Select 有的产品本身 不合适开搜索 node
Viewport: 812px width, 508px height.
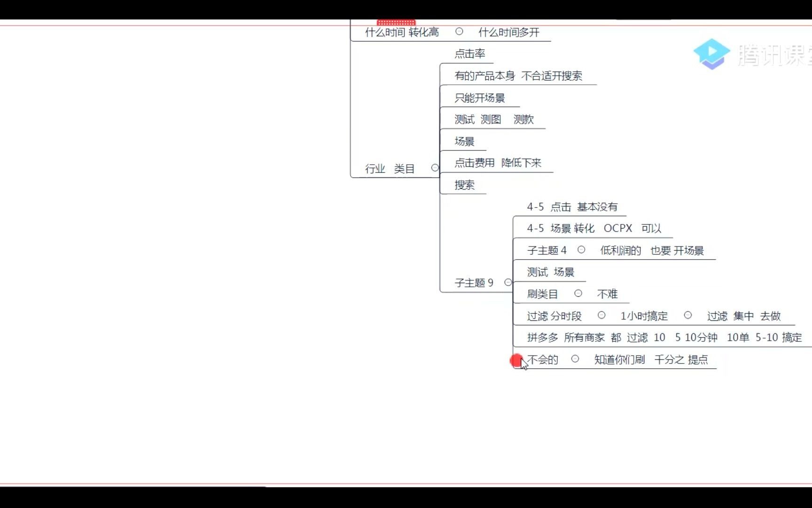[518, 76]
